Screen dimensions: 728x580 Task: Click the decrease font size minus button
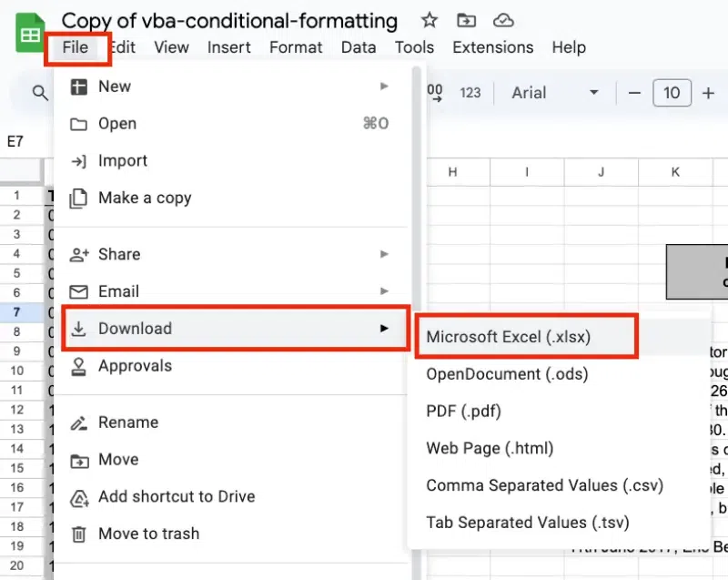click(635, 92)
